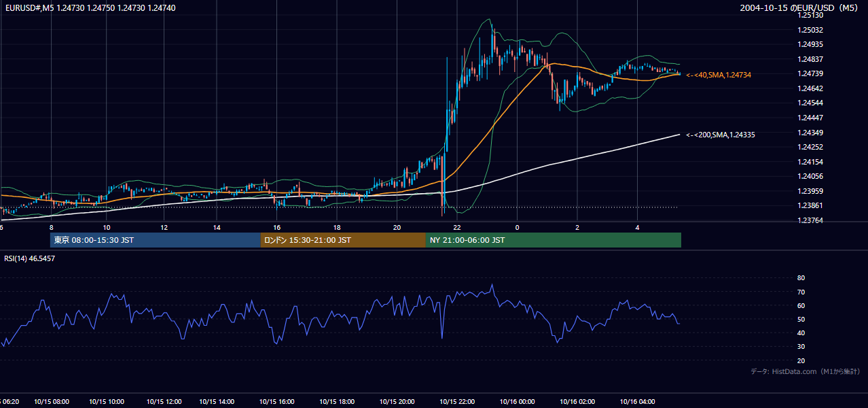Click the 40 SMA label reading 1.24734
The image size is (868, 408).
(x=719, y=75)
